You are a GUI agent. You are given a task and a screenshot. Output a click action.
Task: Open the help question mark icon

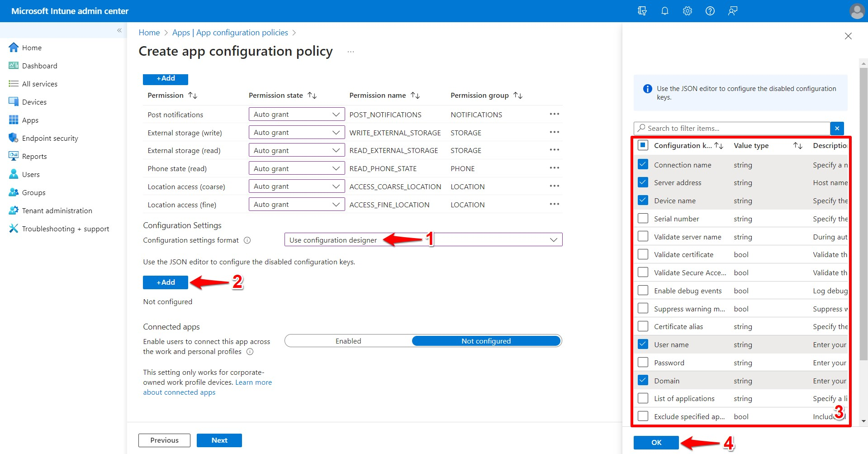pos(710,11)
